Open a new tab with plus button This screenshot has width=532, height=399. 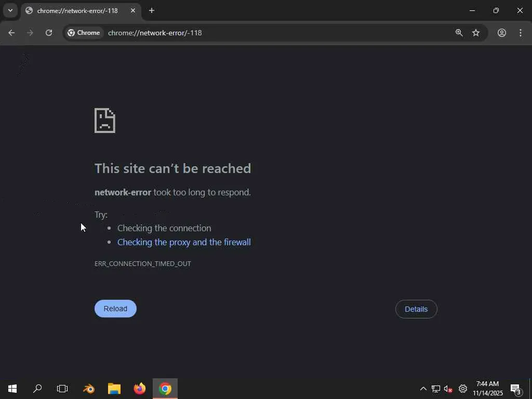(x=152, y=10)
